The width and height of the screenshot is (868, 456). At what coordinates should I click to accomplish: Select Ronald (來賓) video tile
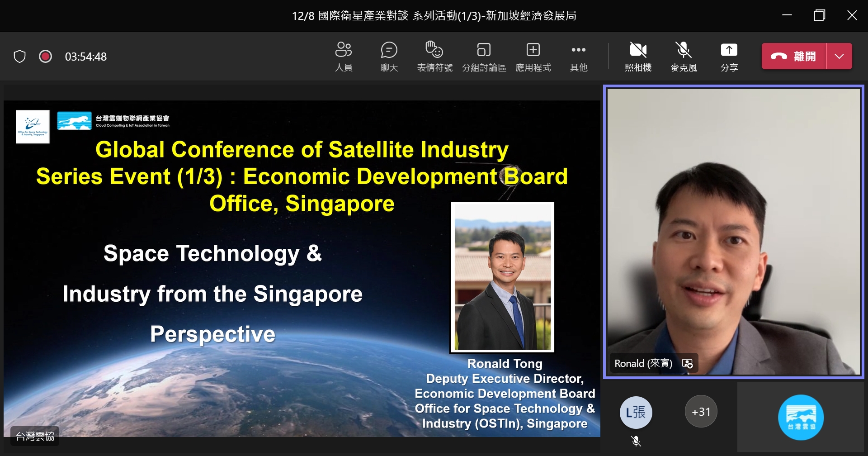[733, 232]
